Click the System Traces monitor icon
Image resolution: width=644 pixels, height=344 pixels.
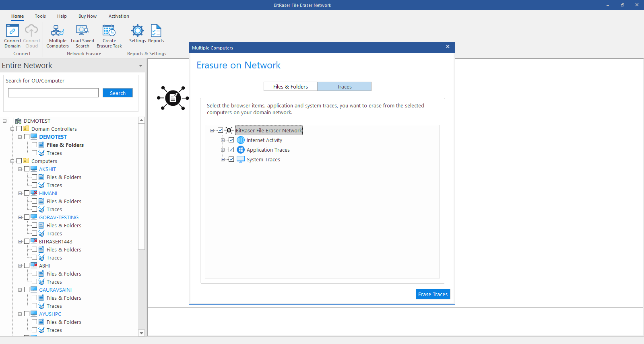click(x=241, y=159)
